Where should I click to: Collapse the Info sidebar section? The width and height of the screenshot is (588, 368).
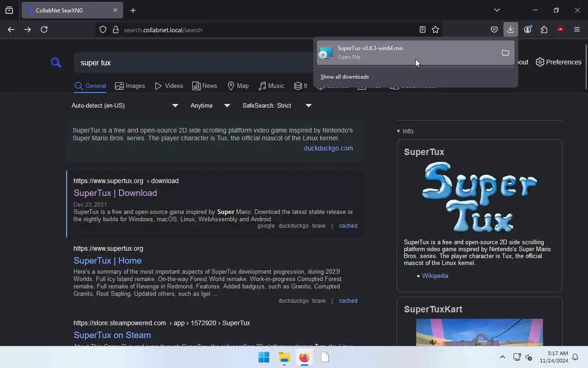[405, 131]
